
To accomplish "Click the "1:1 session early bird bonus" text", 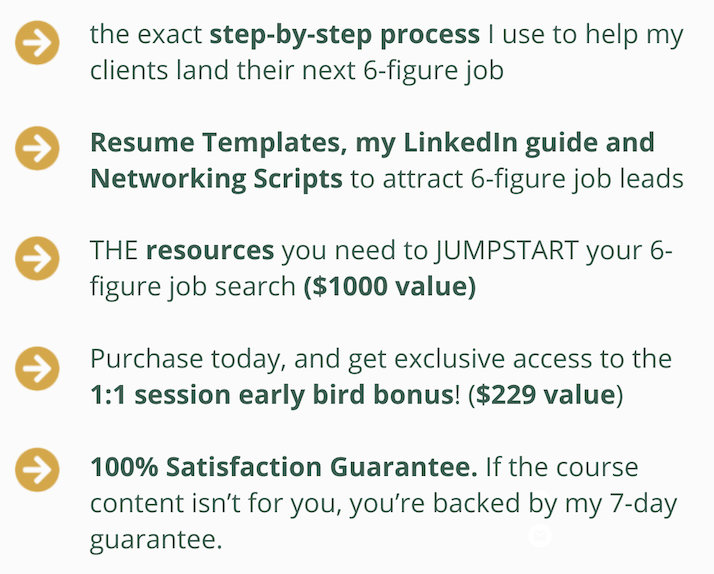I will coord(270,395).
